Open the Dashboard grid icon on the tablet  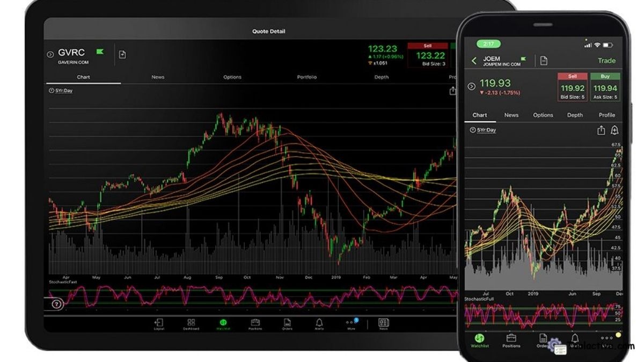pyautogui.click(x=191, y=323)
